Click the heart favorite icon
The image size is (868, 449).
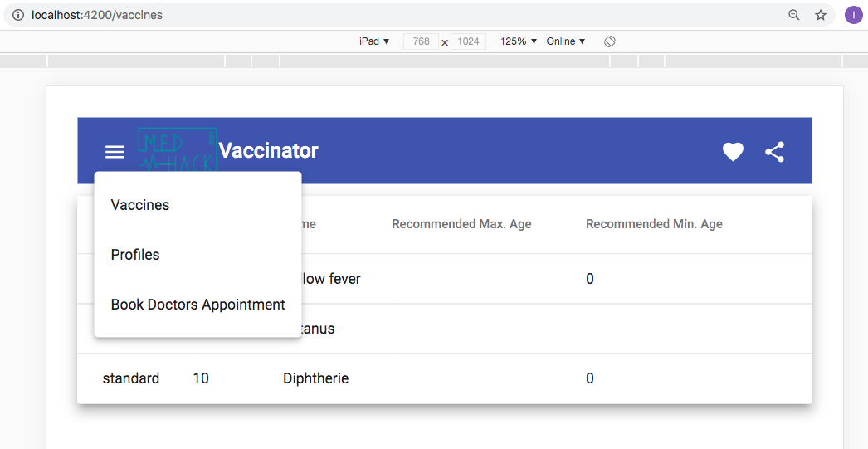733,152
